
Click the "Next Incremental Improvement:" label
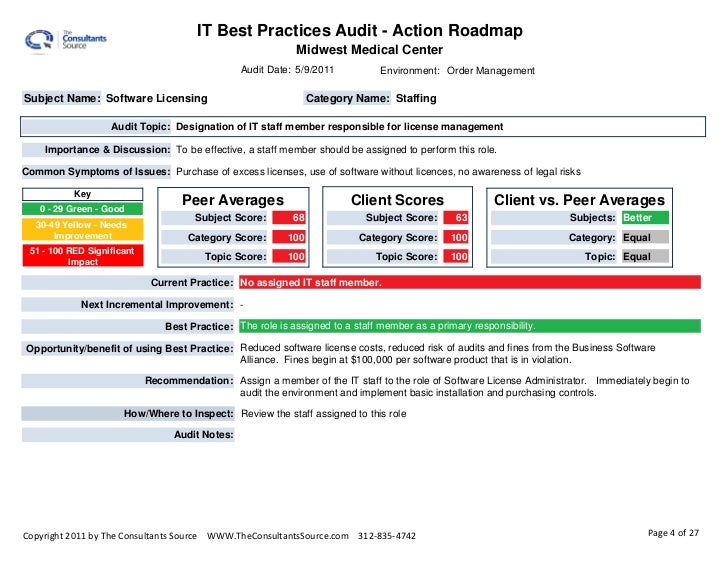pyautogui.click(x=128, y=305)
